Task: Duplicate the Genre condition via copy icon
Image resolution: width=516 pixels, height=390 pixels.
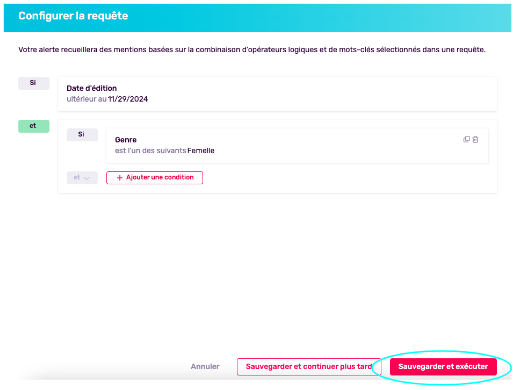Action: tap(466, 139)
